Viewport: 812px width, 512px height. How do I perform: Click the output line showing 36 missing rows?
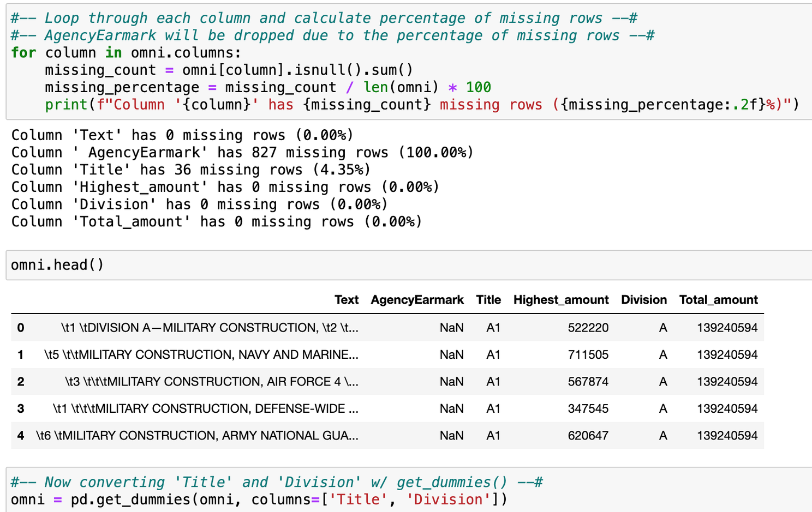(191, 170)
